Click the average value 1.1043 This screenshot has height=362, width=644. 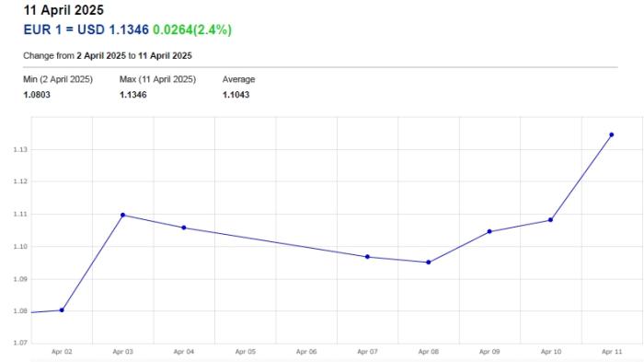236,95
